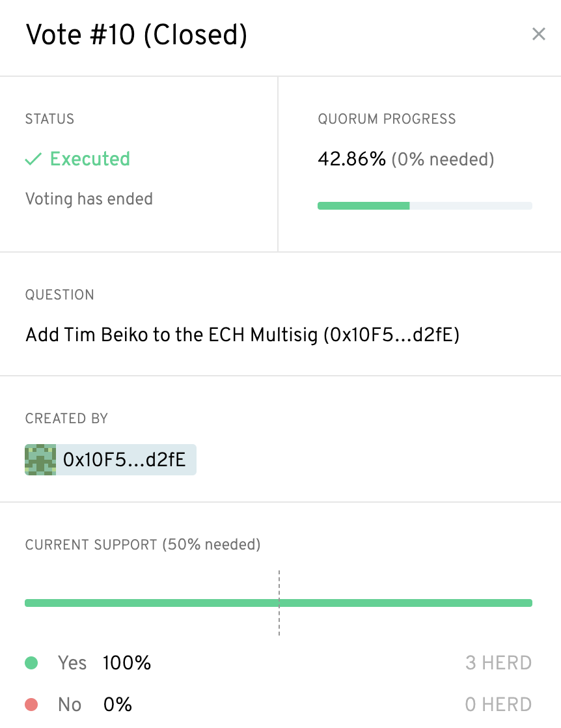Viewport: 561px width, 728px height.
Task: Click the Voting has ended message
Action: coord(89,199)
